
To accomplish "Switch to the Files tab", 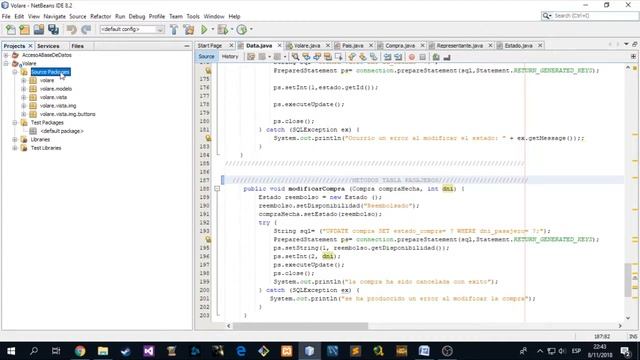I will point(78,46).
